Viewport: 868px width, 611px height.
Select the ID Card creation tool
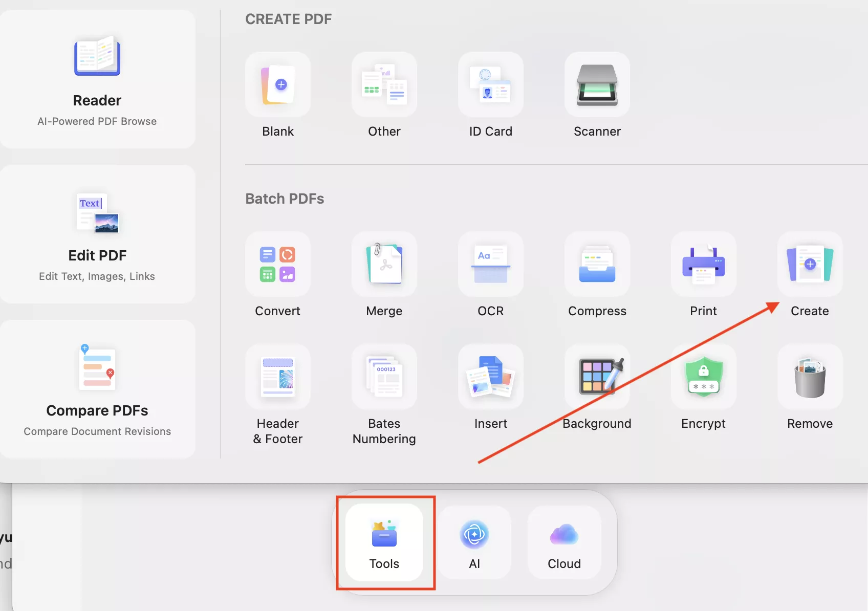coord(490,84)
